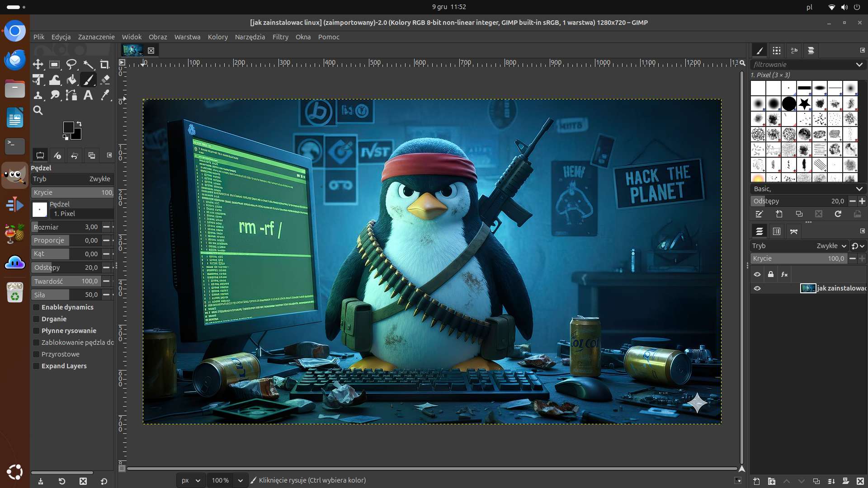Select the Eraser tool
The image size is (868, 488).
pyautogui.click(x=105, y=80)
